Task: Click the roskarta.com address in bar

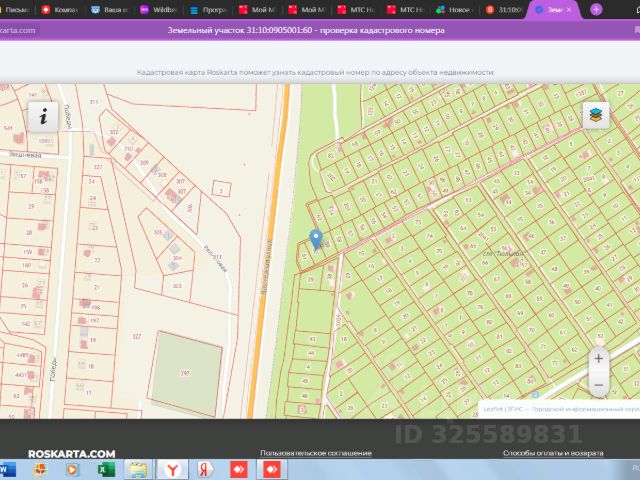Action: pyautogui.click(x=18, y=30)
